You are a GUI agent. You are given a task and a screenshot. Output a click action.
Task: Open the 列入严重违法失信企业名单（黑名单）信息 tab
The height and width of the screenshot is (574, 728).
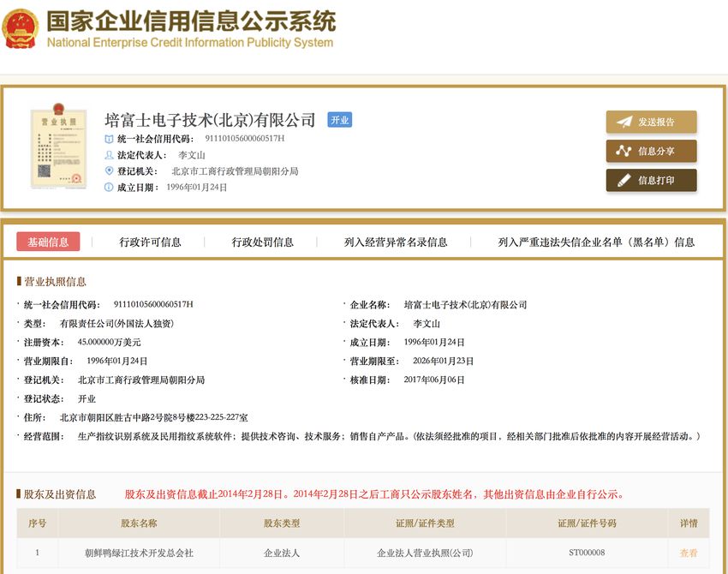pyautogui.click(x=596, y=242)
